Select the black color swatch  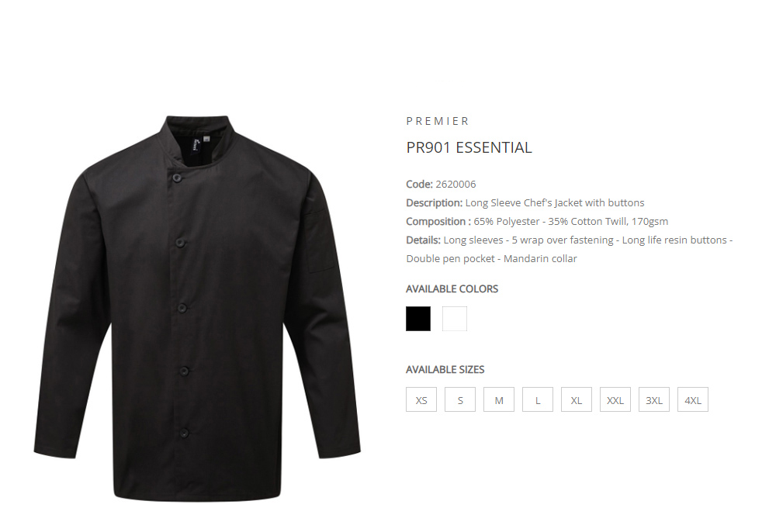click(x=417, y=319)
